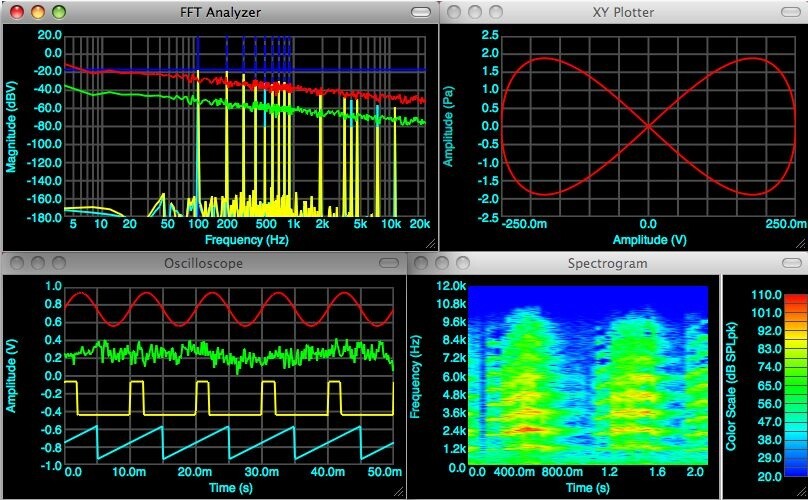Click the '10.0m' time tick in Oscilloscope
This screenshot has width=808, height=500.
[128, 472]
